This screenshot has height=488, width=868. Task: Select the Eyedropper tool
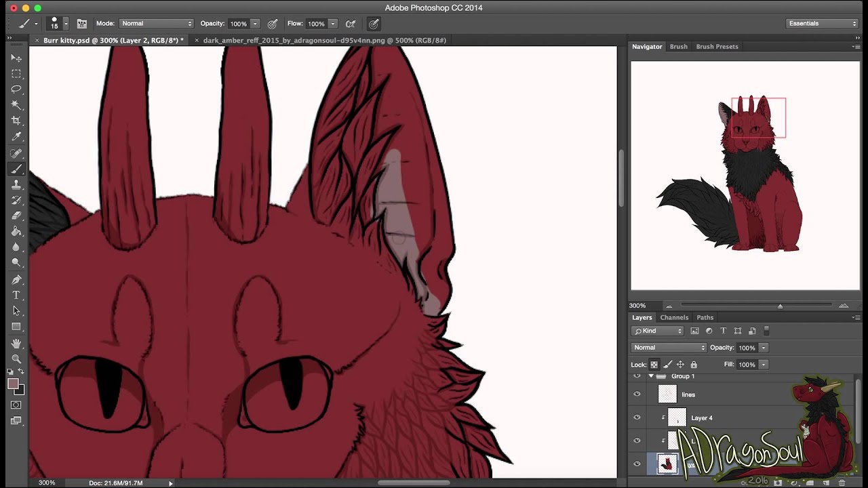point(16,136)
